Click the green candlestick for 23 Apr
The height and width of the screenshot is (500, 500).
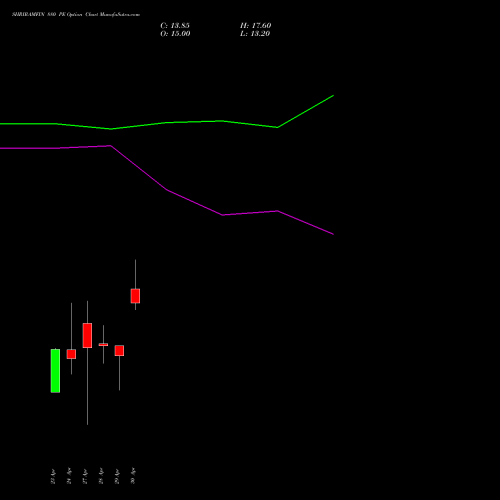click(55, 371)
